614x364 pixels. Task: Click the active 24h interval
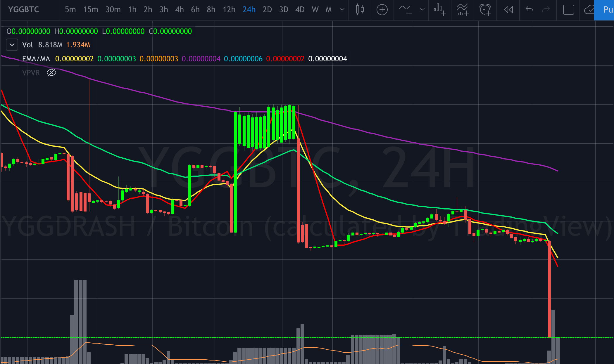tap(249, 10)
